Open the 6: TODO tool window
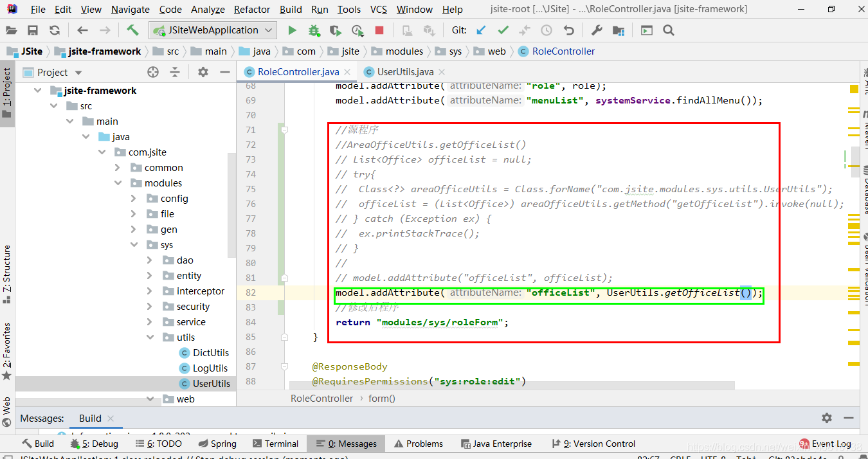The height and width of the screenshot is (459, 868). [159, 444]
